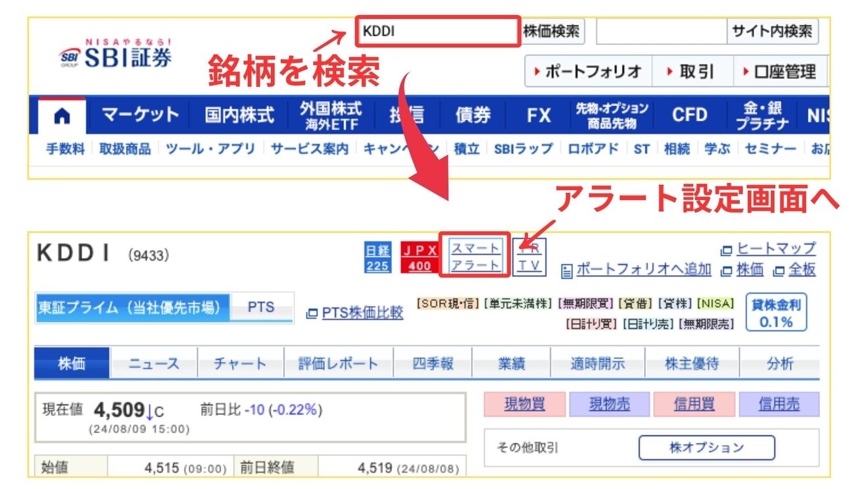Click the opening price 4,515 value
868x489 pixels.
(162, 469)
